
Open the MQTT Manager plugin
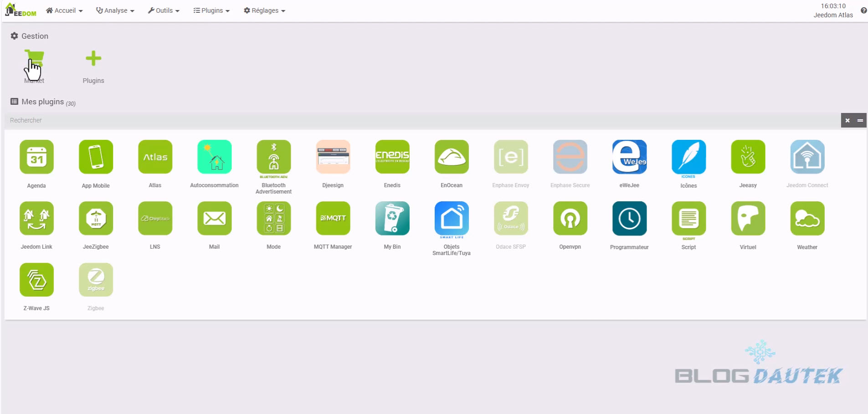pos(333,219)
